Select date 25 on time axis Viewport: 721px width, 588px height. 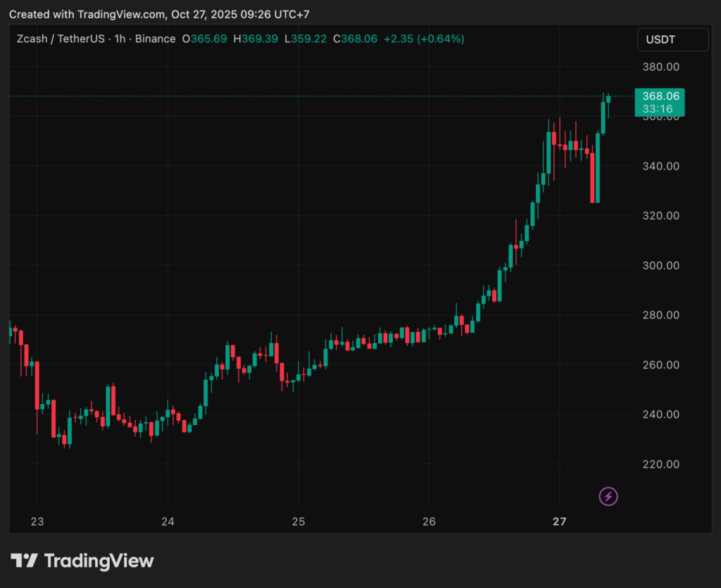[298, 522]
